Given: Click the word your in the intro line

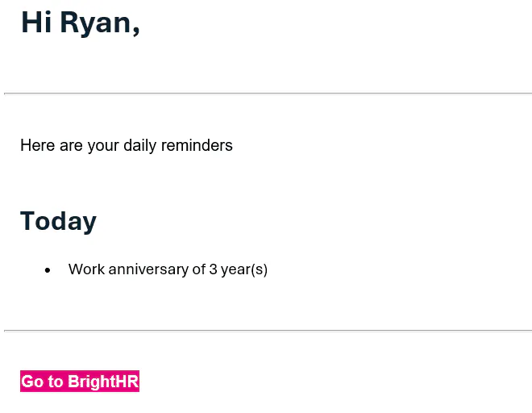Looking at the screenshot, I should click(x=103, y=145).
